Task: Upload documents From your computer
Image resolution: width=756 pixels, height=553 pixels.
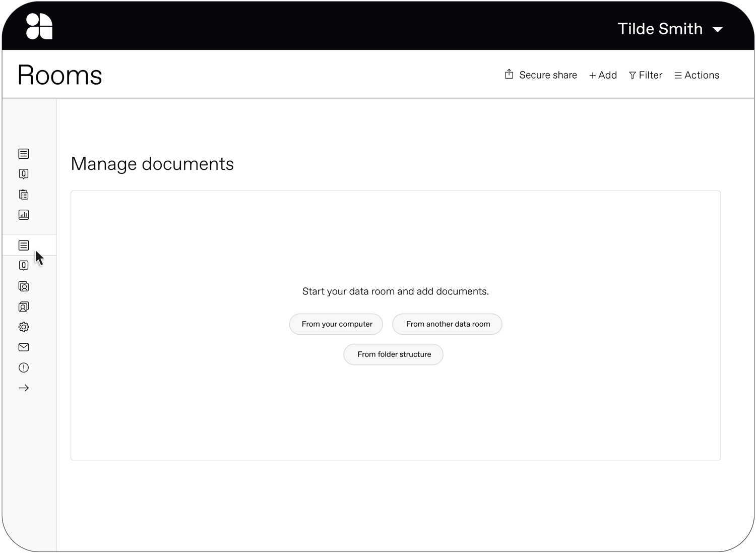Action: [336, 324]
